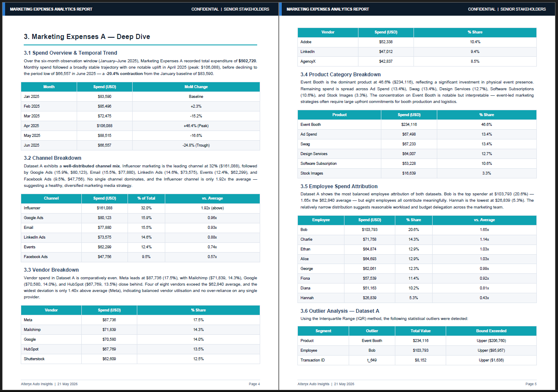The height and width of the screenshot is (392, 558).
Task: Click 'Bound Exceeded' column header
Action: [x=491, y=331]
